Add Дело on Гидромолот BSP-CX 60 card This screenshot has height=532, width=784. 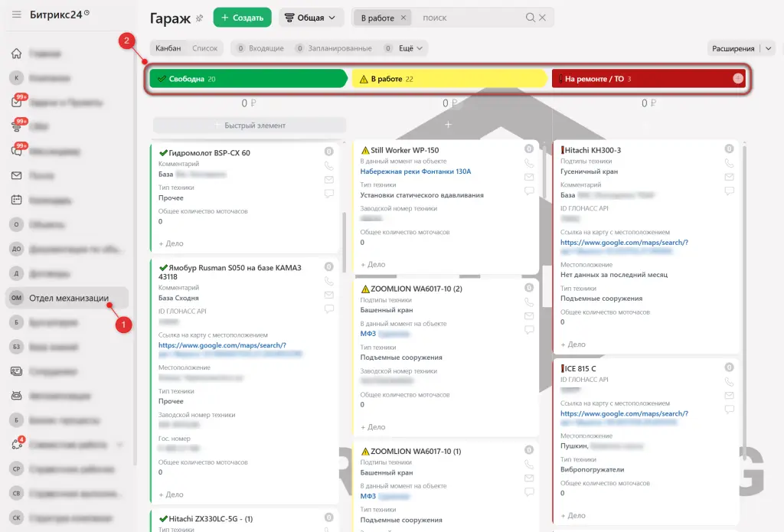point(171,243)
